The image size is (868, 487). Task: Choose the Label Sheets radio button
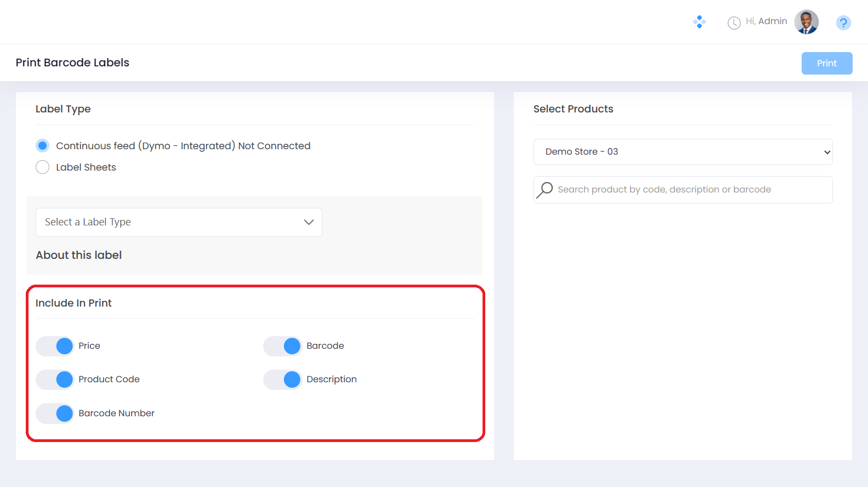coord(43,167)
